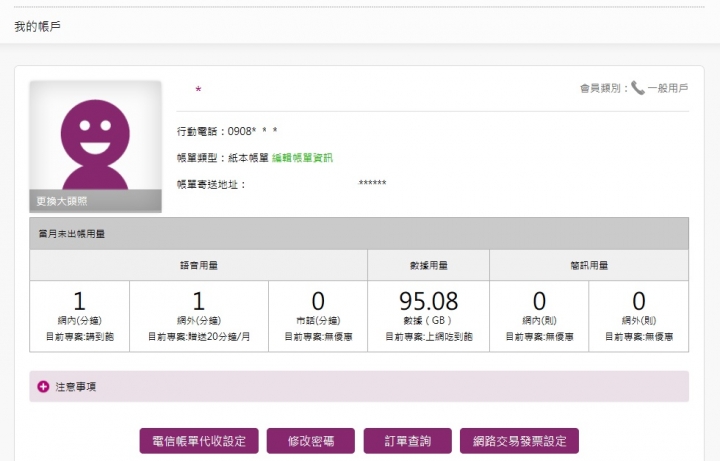
Task: Click the 會員類別 label
Action: click(604, 88)
